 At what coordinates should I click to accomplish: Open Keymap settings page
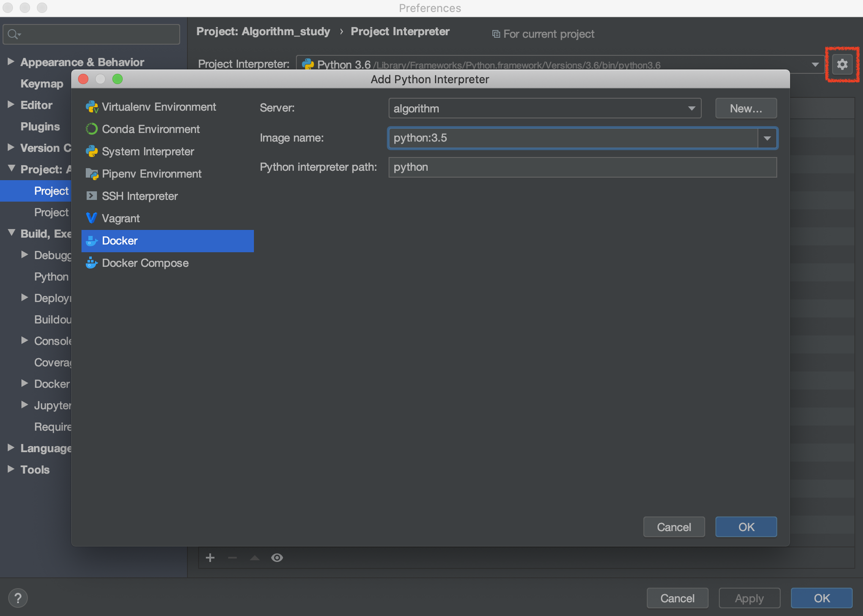(x=42, y=84)
